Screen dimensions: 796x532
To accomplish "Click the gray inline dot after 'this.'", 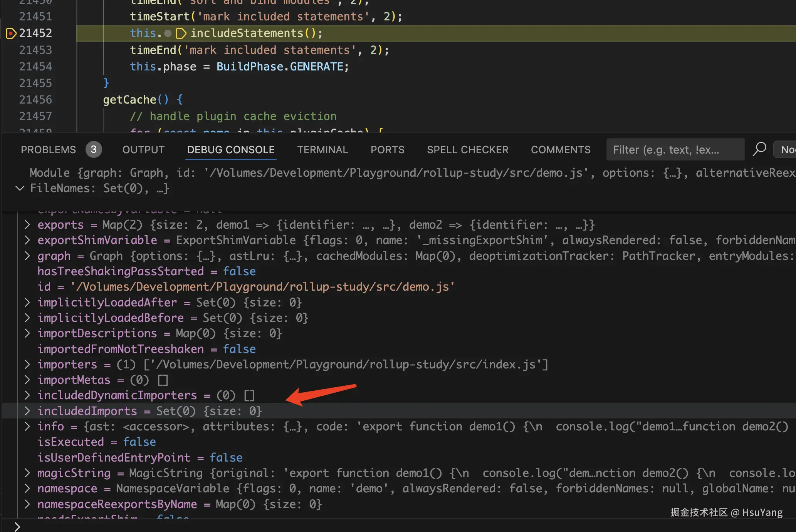I will point(168,33).
